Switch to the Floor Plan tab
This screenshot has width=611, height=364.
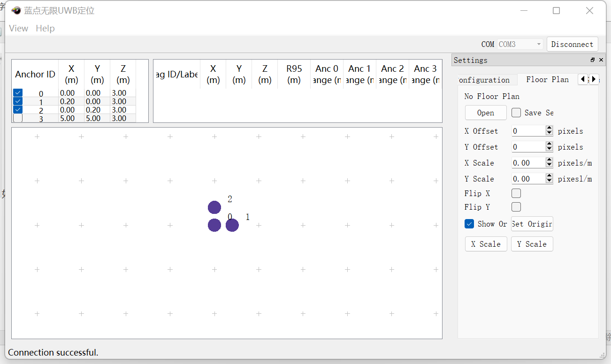tap(547, 79)
